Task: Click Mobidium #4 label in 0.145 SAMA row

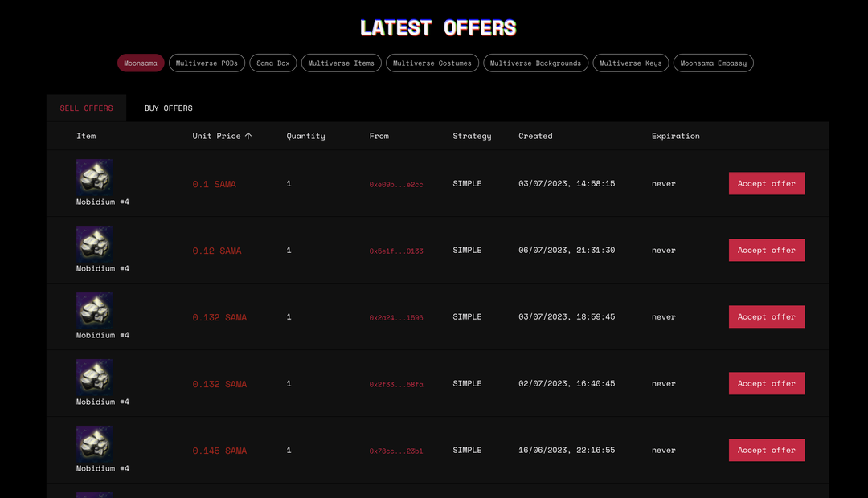Action: tap(103, 468)
